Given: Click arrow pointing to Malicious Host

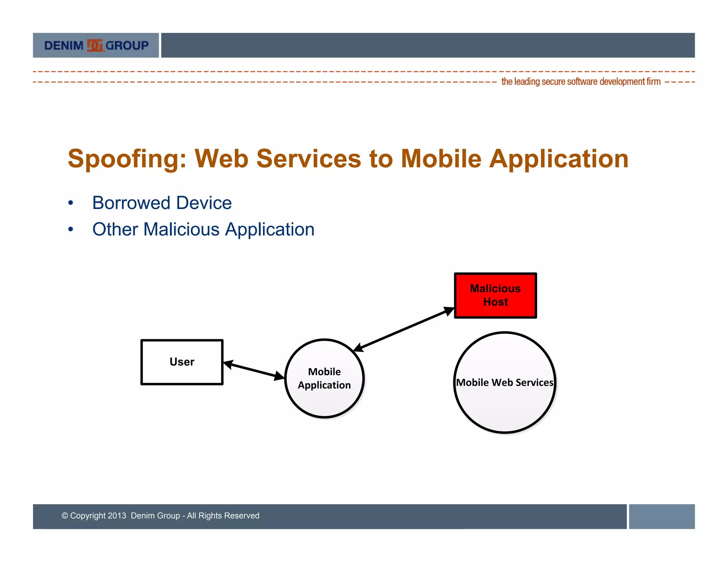Looking at the screenshot, I should point(404,329).
